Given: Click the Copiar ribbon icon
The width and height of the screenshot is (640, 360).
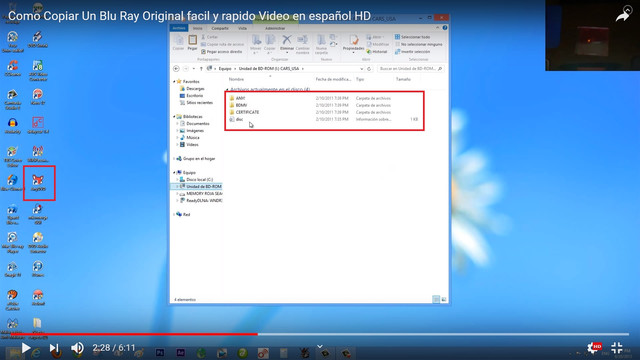Looking at the screenshot, I should (178, 43).
